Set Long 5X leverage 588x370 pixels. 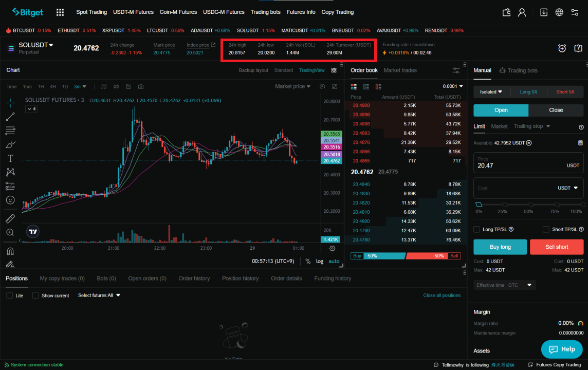(x=528, y=92)
